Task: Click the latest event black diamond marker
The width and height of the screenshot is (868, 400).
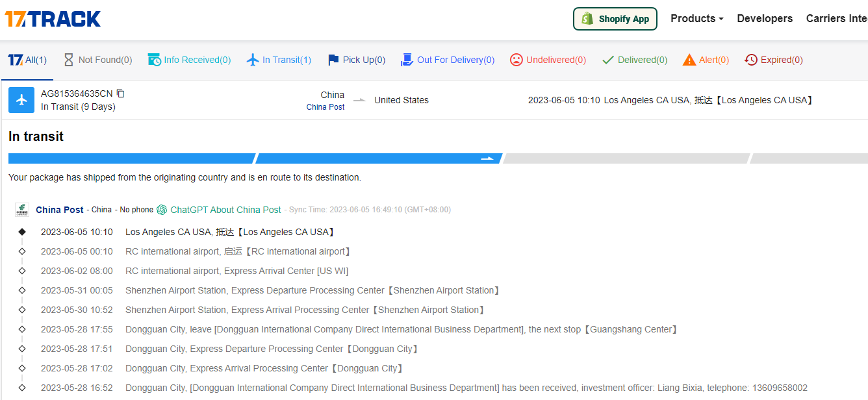Action: tap(22, 232)
